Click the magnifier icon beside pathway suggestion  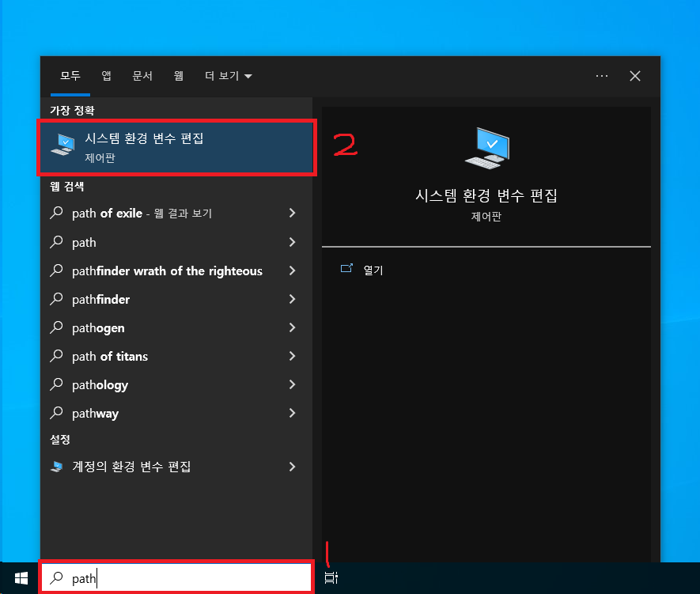tap(56, 413)
